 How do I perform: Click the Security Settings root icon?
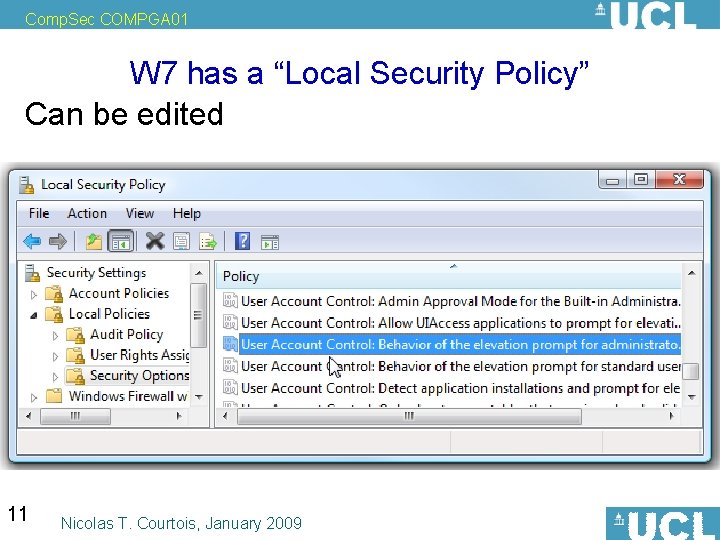pos(32,273)
